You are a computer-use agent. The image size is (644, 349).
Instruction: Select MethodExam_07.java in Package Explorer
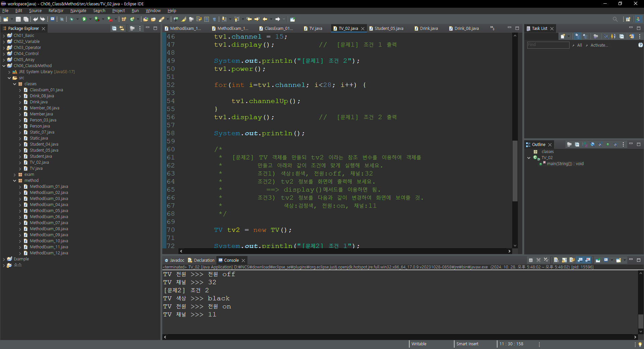(49, 223)
